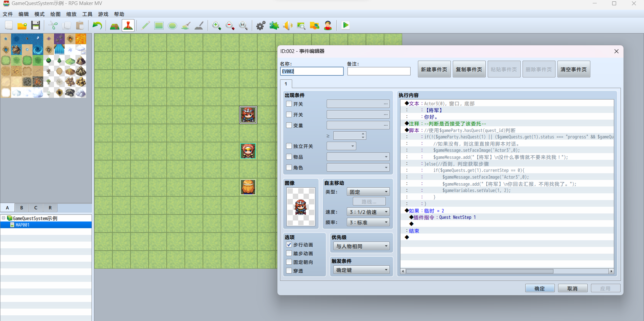Open the 频率 frequency dropdown

click(368, 222)
